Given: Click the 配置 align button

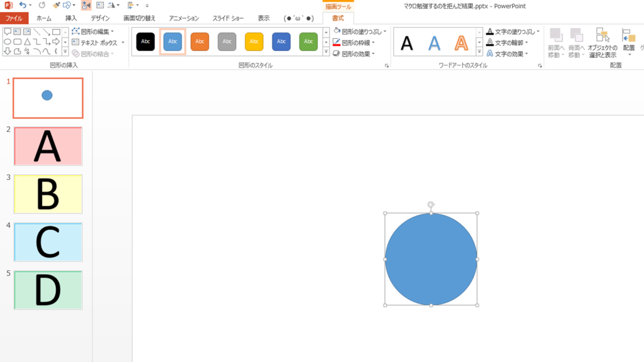Looking at the screenshot, I should pyautogui.click(x=629, y=43).
